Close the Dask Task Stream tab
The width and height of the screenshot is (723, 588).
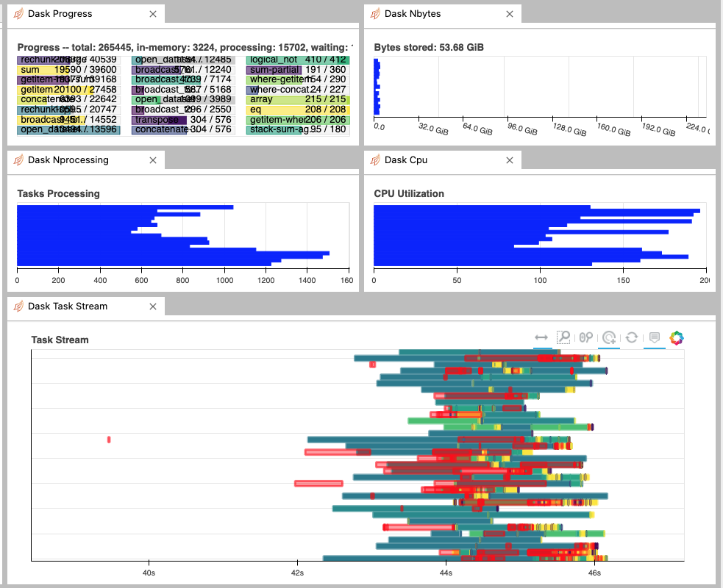pyautogui.click(x=153, y=306)
